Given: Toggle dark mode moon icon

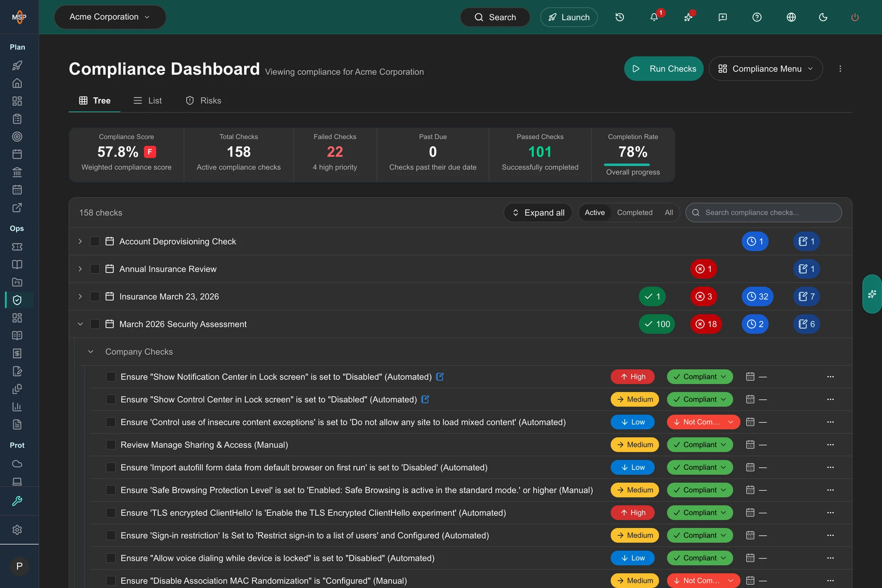Looking at the screenshot, I should pyautogui.click(x=823, y=17).
